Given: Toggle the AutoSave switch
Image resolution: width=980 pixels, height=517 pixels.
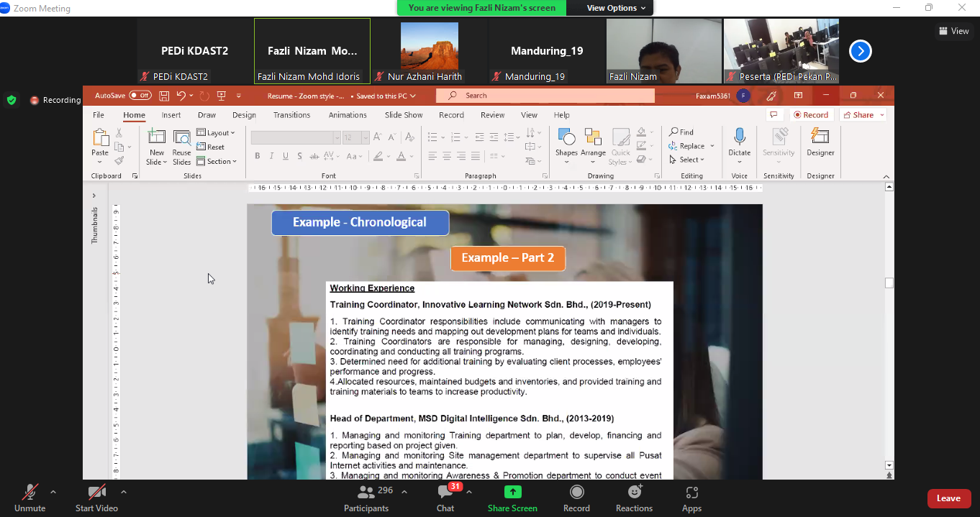Looking at the screenshot, I should (x=140, y=96).
